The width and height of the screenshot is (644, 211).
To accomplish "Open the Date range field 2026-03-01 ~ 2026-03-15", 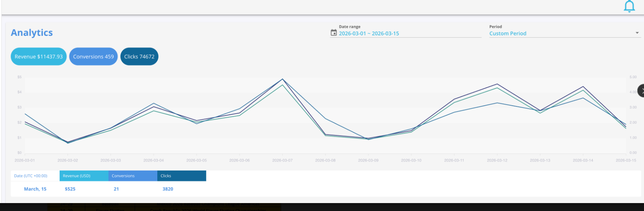I will coord(406,33).
